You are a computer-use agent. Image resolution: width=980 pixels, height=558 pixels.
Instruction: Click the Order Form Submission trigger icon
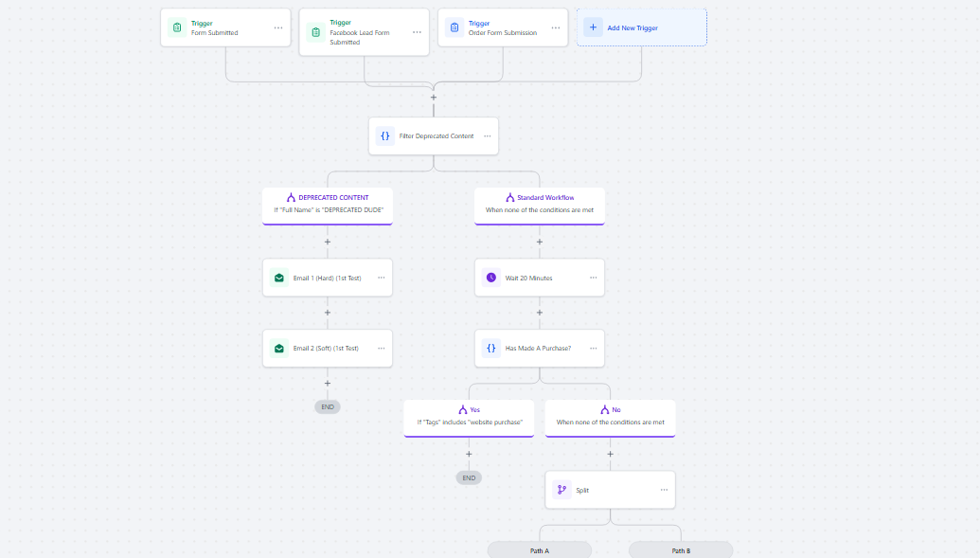455,27
